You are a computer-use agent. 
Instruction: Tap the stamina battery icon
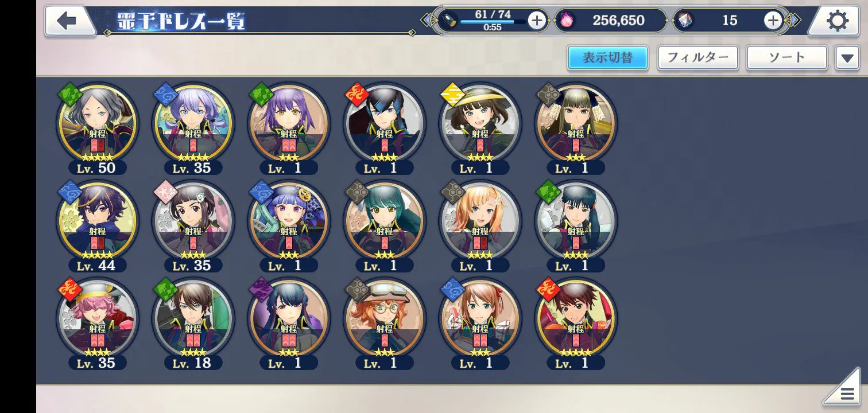pyautogui.click(x=448, y=21)
